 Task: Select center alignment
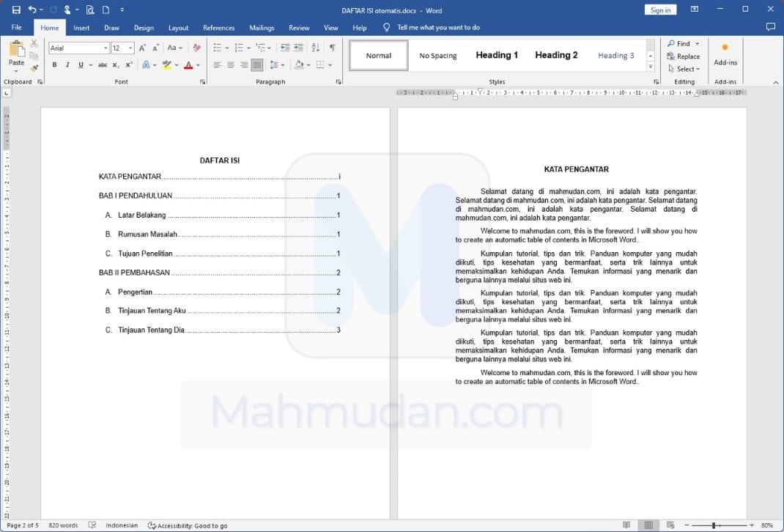pyautogui.click(x=232, y=64)
